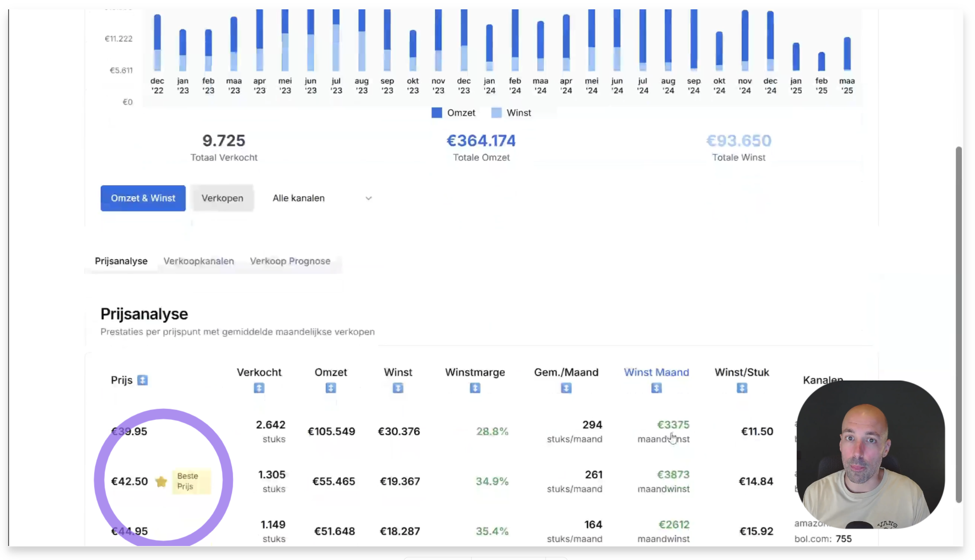Image resolution: width=975 pixels, height=560 pixels.
Task: Click the Beste Prijs badge
Action: click(191, 481)
